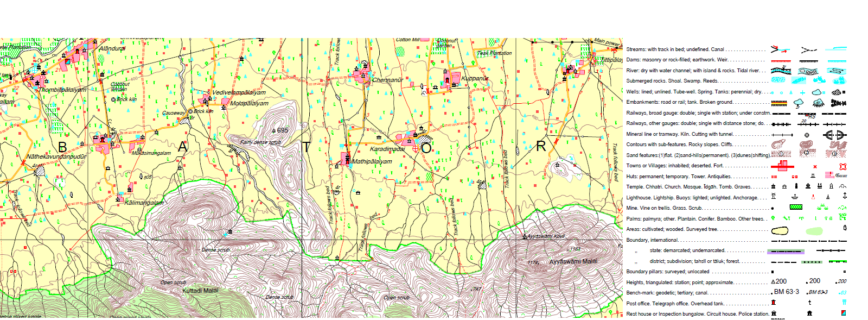This screenshot has width=868, height=320.
Task: Click the Mathipālaiyam village label
Action: [x=372, y=161]
